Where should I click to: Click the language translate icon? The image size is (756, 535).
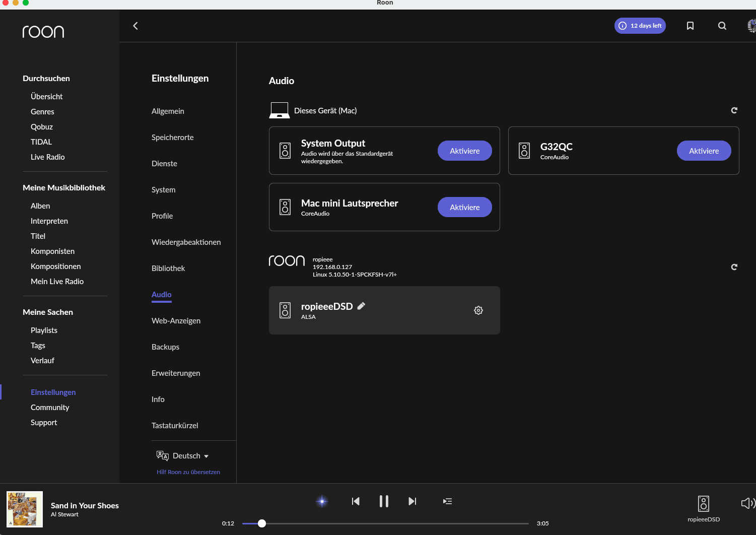[x=163, y=456]
